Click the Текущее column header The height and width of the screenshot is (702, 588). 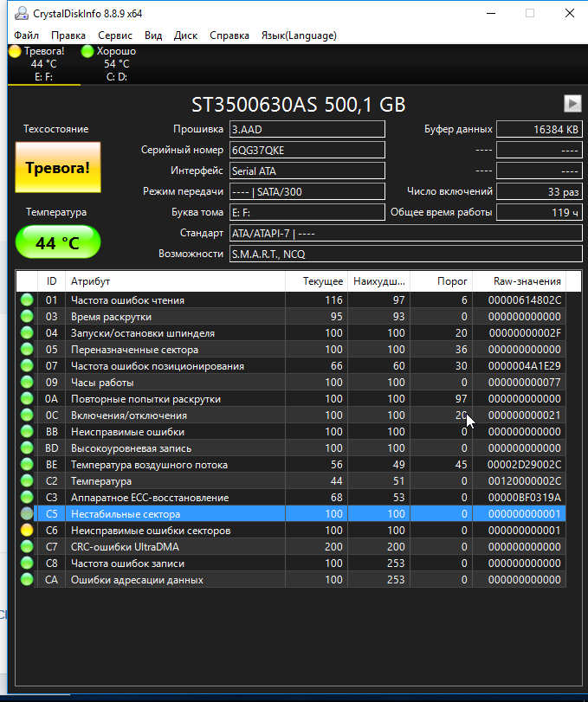(317, 281)
